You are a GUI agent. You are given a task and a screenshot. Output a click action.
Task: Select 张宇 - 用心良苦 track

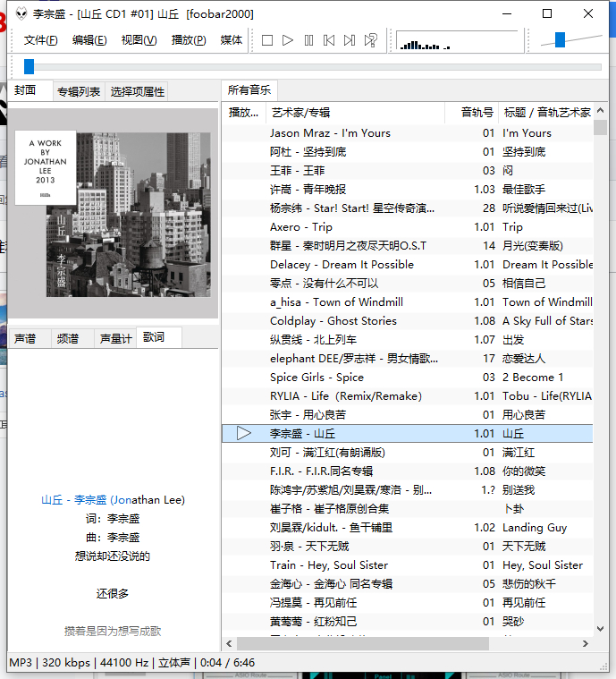tap(408, 415)
